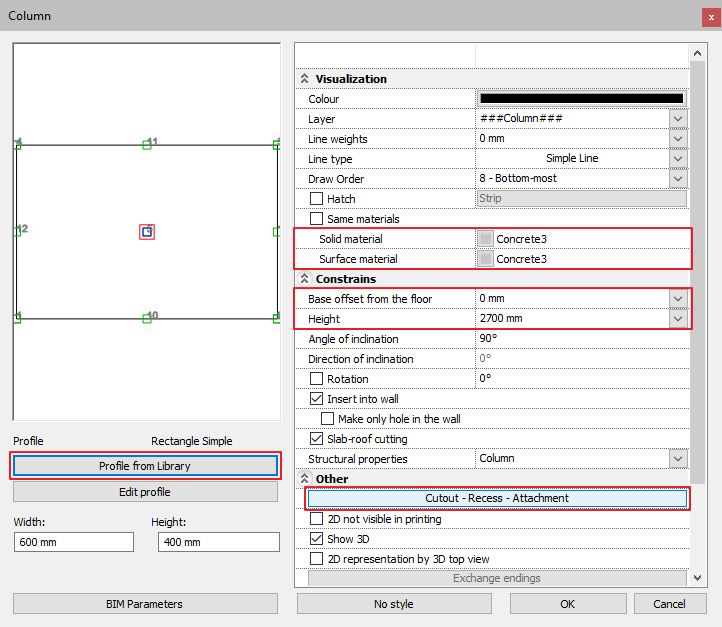The width and height of the screenshot is (722, 627).
Task: Enable the Rotation checkbox
Action: point(316,379)
